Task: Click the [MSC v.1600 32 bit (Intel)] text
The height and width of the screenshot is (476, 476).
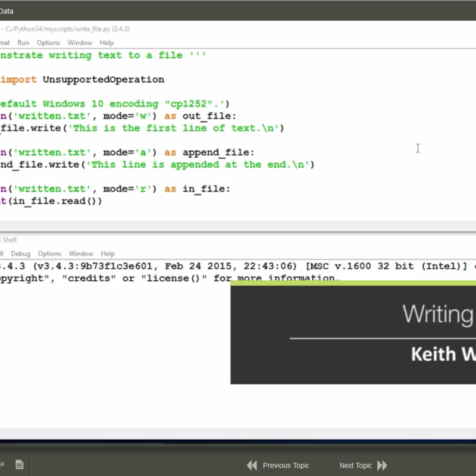Action: (386, 266)
